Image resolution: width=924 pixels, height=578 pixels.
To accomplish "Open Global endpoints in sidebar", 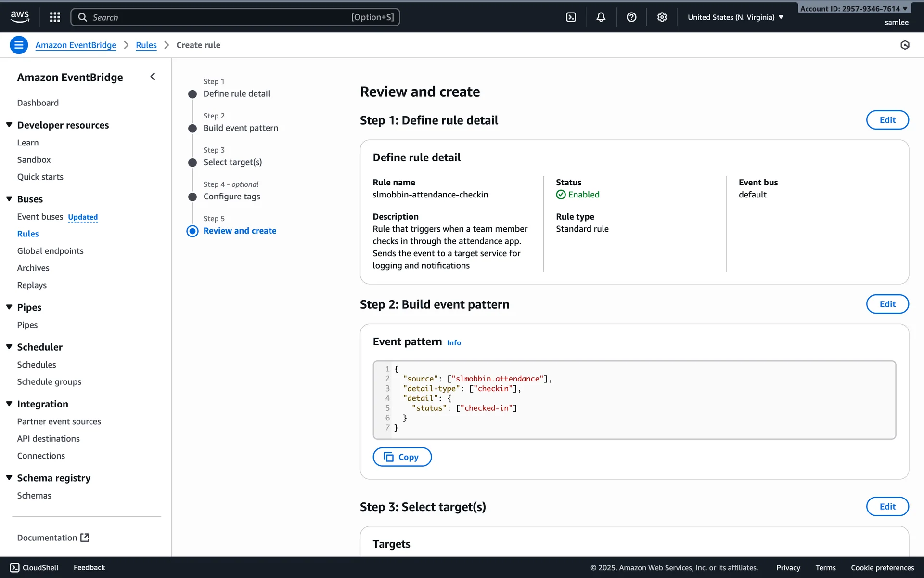I will coord(50,251).
